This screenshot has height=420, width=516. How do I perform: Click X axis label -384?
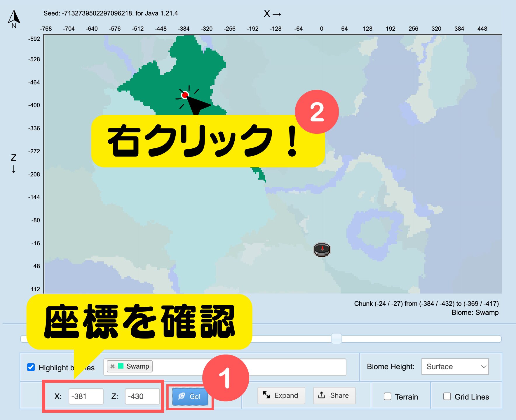point(184,29)
